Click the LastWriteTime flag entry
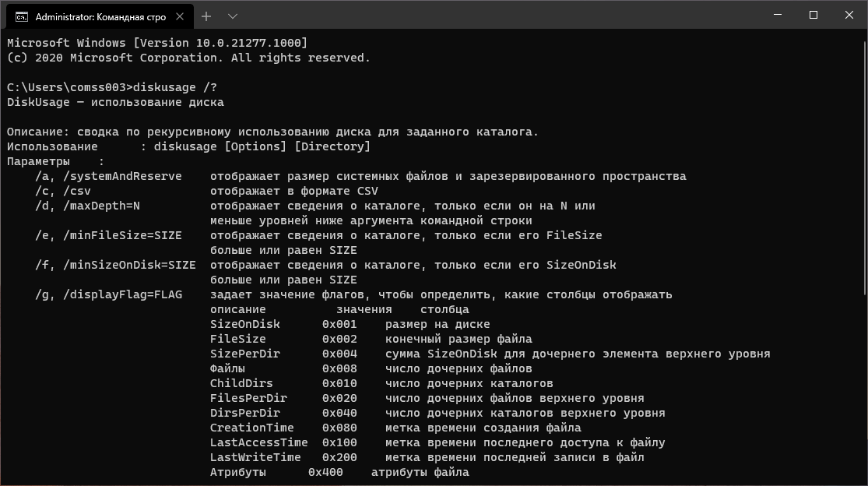Image resolution: width=868 pixels, height=486 pixels. [x=257, y=457]
